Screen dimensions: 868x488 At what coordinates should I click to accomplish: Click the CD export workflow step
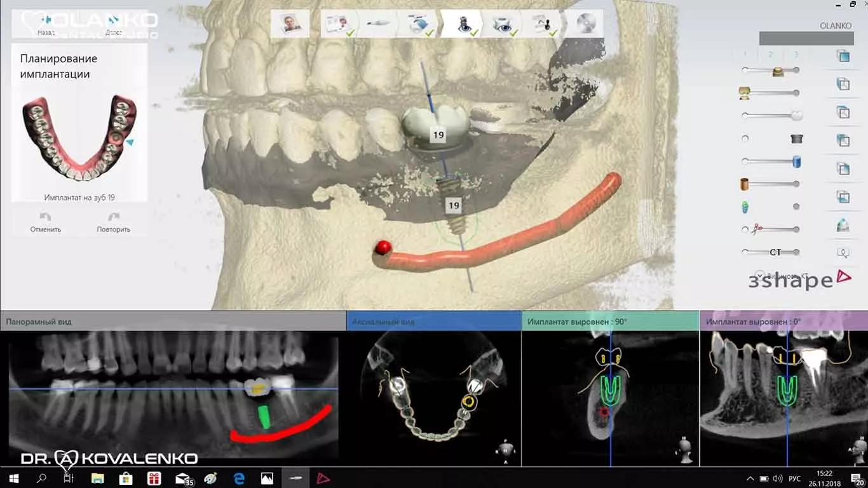585,22
